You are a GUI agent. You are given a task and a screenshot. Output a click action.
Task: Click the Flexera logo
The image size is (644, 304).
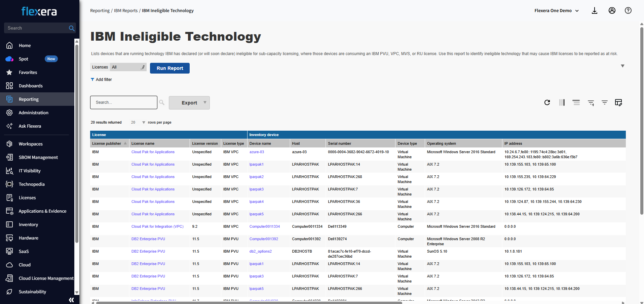tap(39, 11)
